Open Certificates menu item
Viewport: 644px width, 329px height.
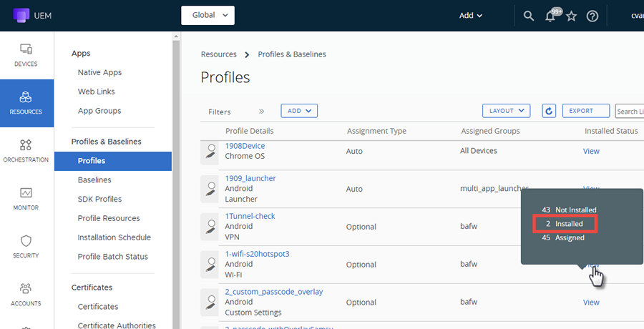point(98,307)
